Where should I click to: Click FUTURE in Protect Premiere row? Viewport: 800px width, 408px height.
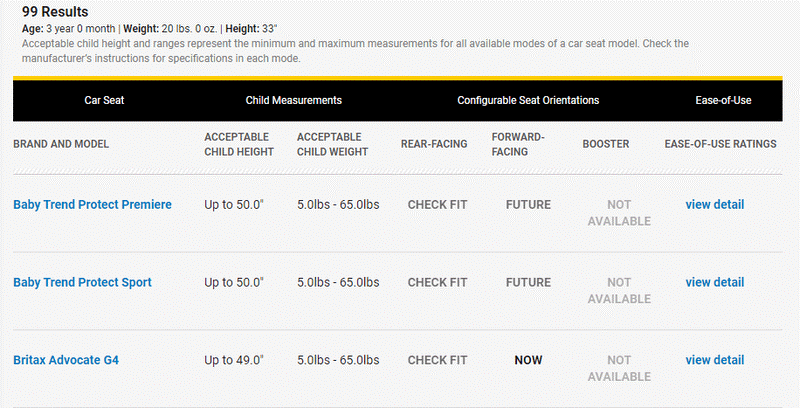pos(528,205)
